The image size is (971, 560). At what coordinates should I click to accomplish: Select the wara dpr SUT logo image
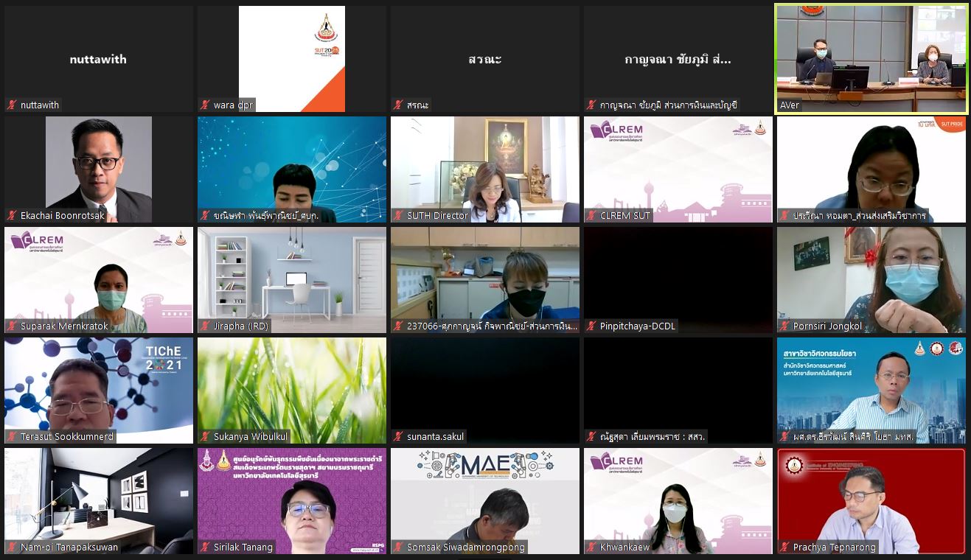[x=292, y=59]
